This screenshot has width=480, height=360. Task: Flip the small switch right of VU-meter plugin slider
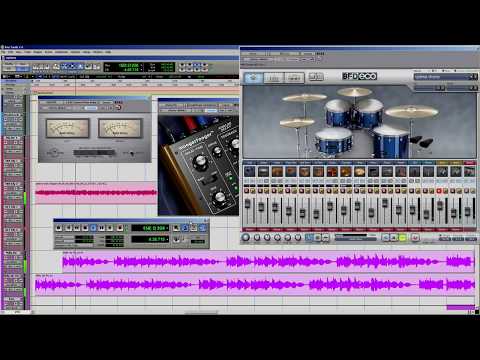click(x=132, y=153)
